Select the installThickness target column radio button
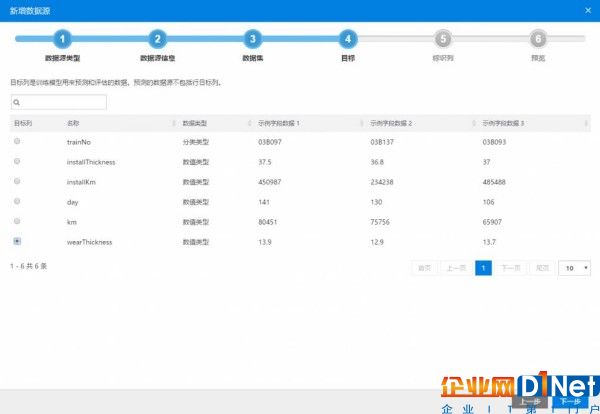This screenshot has height=414, width=600. tap(17, 161)
